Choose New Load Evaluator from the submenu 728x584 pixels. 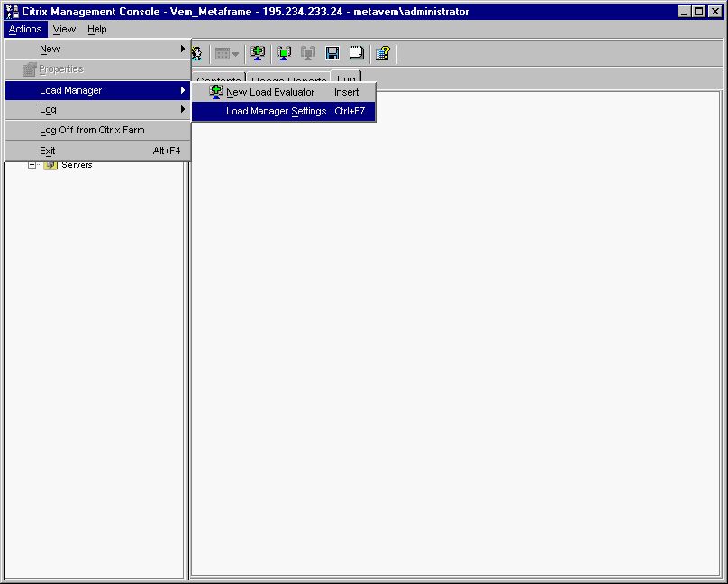coord(283,92)
